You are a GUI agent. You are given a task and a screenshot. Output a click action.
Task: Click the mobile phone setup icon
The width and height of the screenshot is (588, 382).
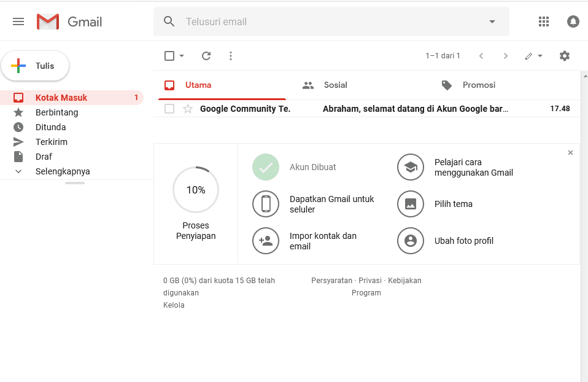pos(266,204)
